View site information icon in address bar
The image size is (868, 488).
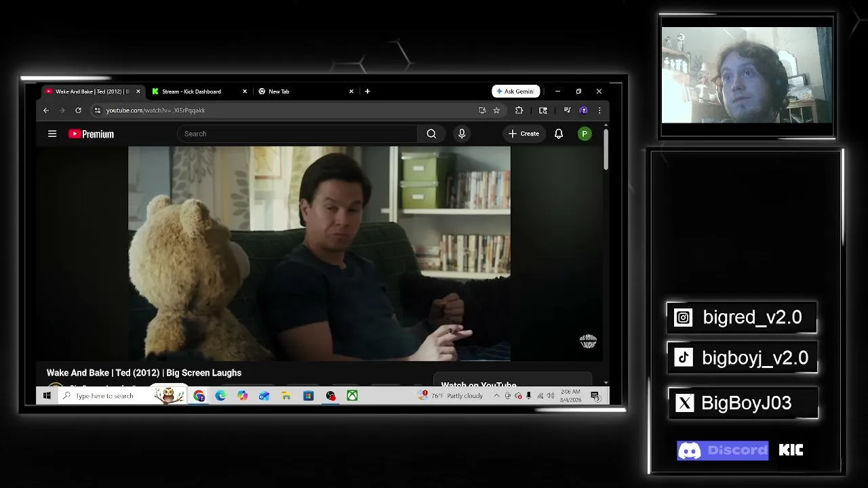tap(98, 110)
